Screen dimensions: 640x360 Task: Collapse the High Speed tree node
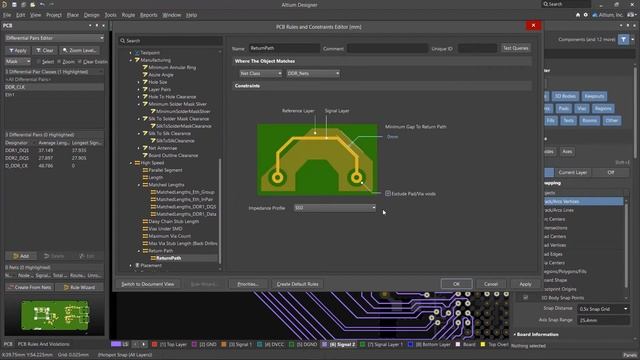point(131,163)
